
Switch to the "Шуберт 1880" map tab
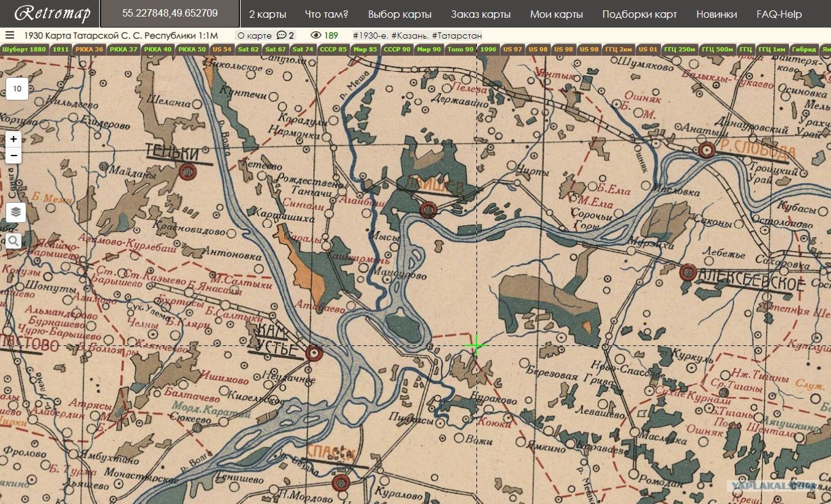pyautogui.click(x=24, y=49)
